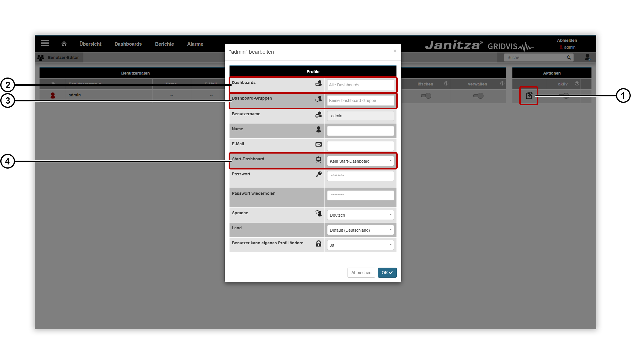Disable the aktiv toggle for admin
The image size is (631, 364).
click(x=564, y=95)
